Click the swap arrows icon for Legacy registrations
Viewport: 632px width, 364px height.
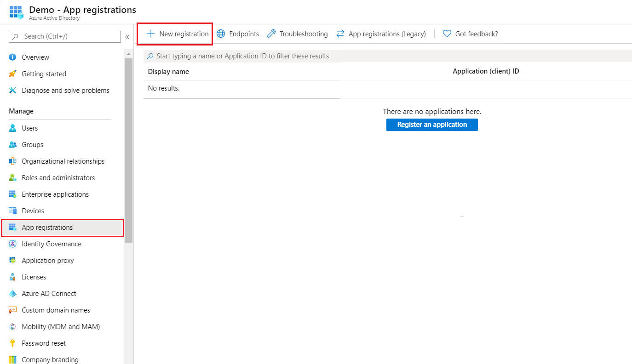340,34
